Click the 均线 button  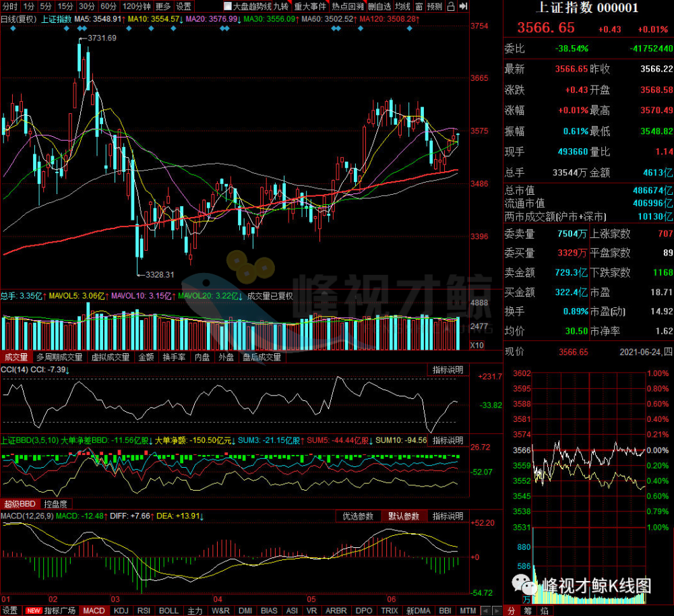[403, 7]
